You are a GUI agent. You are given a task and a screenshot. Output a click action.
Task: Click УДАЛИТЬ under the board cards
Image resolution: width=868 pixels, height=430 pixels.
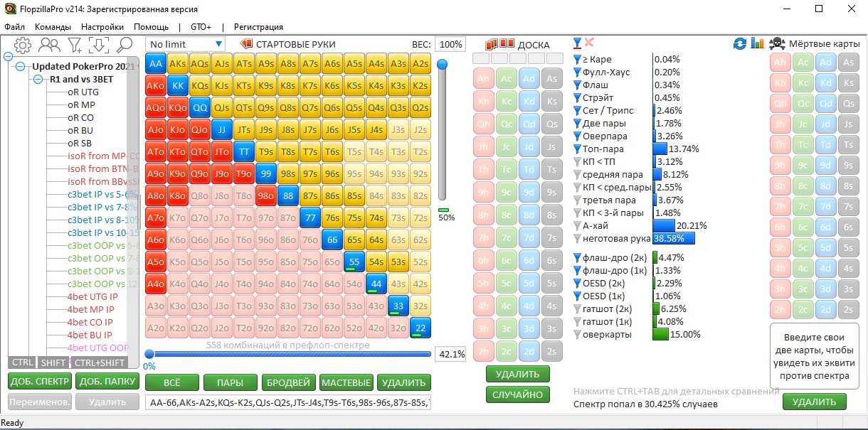coord(517,374)
